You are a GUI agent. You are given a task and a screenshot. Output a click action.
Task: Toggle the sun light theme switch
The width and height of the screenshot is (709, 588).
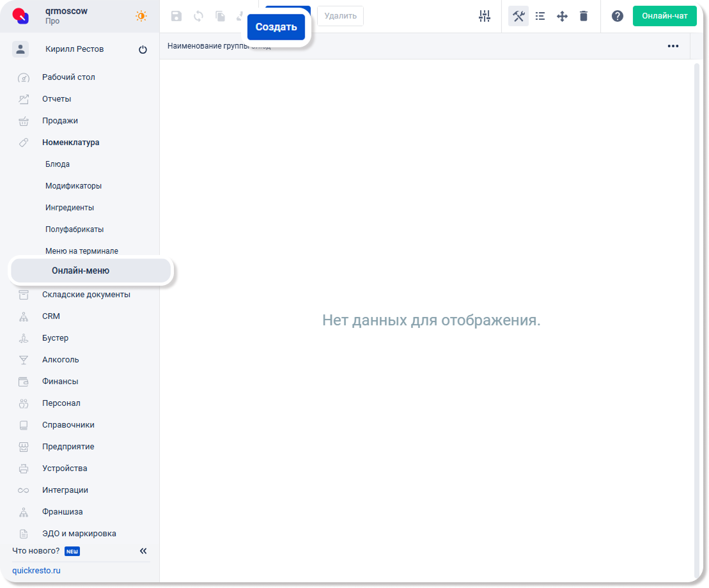coord(141,16)
